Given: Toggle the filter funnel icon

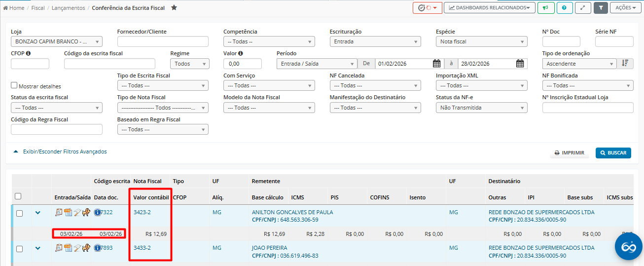Looking at the screenshot, I should [x=601, y=8].
